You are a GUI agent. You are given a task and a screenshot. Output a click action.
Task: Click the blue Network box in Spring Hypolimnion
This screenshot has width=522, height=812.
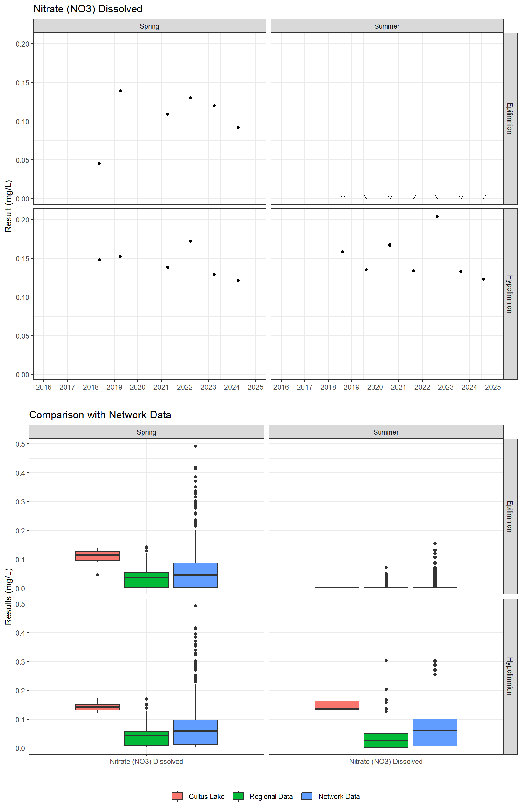(195, 732)
